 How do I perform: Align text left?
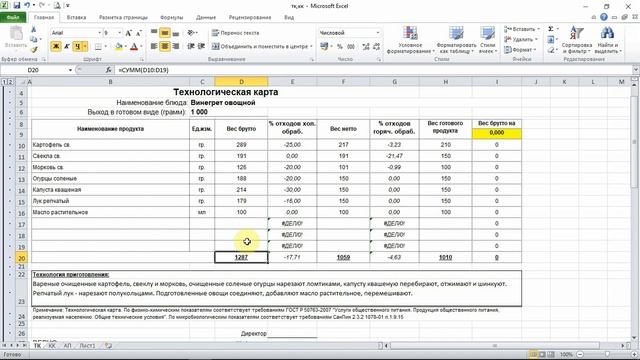154,47
